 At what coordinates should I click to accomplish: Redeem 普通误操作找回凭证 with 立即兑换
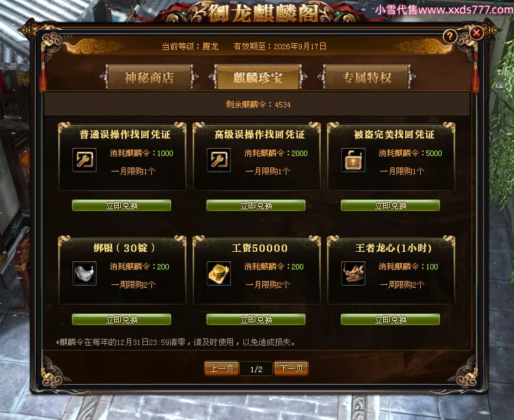[122, 205]
